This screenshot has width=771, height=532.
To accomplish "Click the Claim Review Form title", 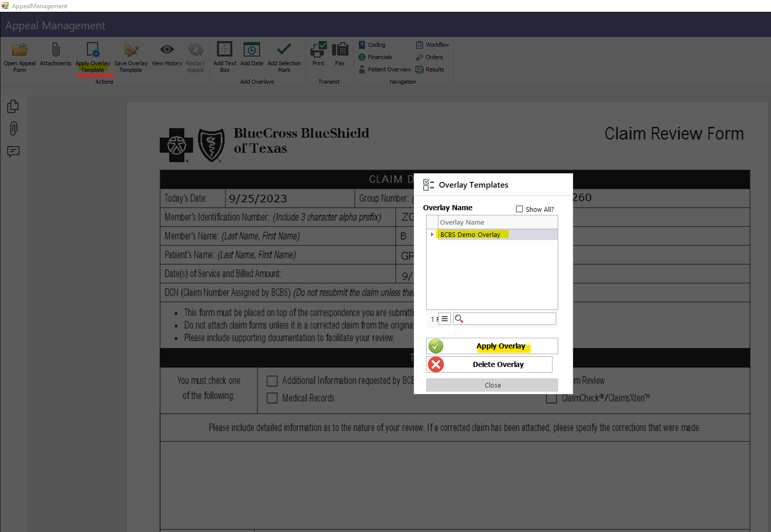I will tap(674, 134).
